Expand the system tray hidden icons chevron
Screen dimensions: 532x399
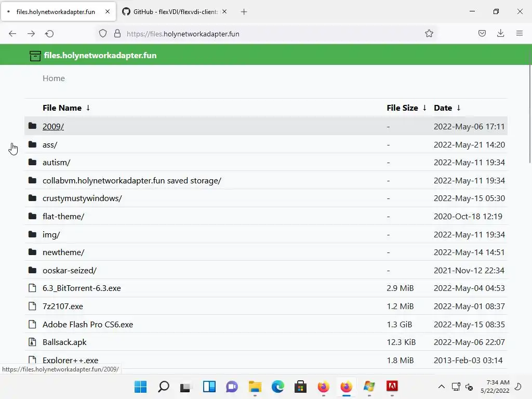(x=442, y=387)
